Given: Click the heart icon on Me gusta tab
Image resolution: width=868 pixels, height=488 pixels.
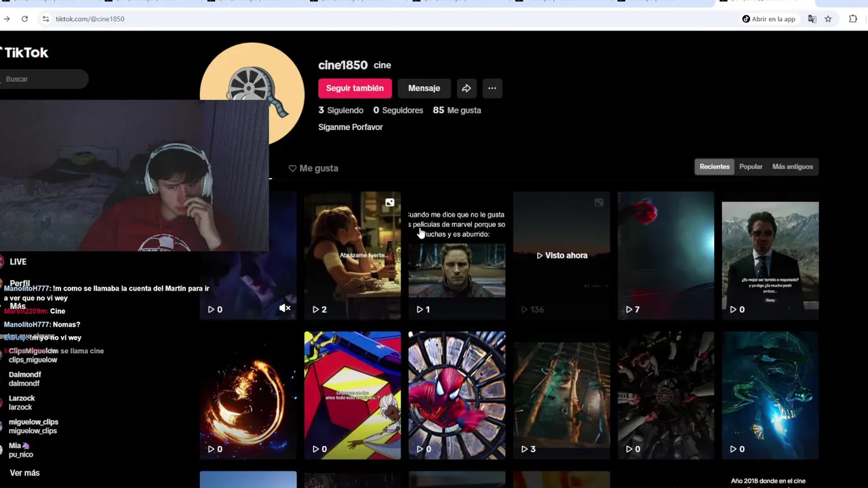Looking at the screenshot, I should (292, 168).
